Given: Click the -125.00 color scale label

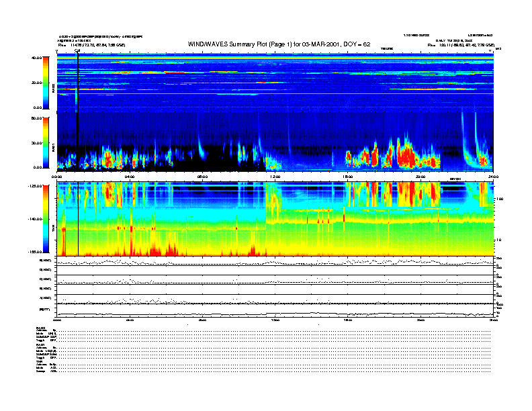Looking at the screenshot, I should tap(35, 186).
